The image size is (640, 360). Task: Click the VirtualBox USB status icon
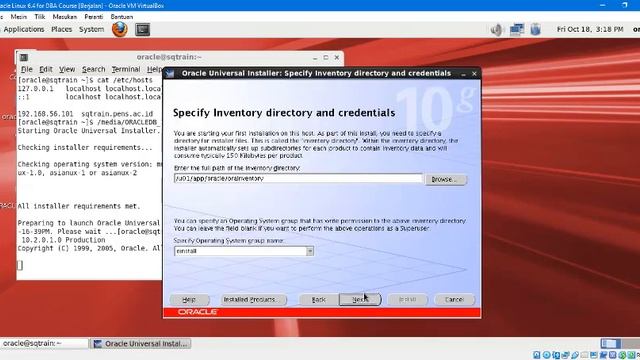tap(575, 355)
